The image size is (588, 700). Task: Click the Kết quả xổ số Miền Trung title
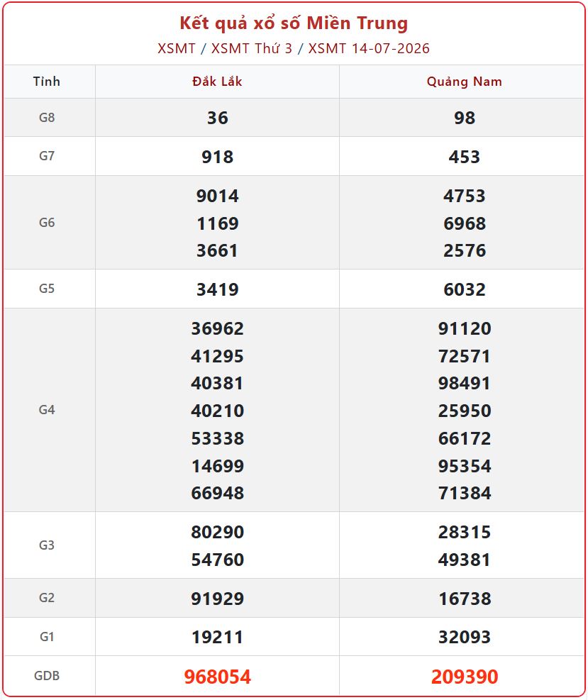point(294,23)
